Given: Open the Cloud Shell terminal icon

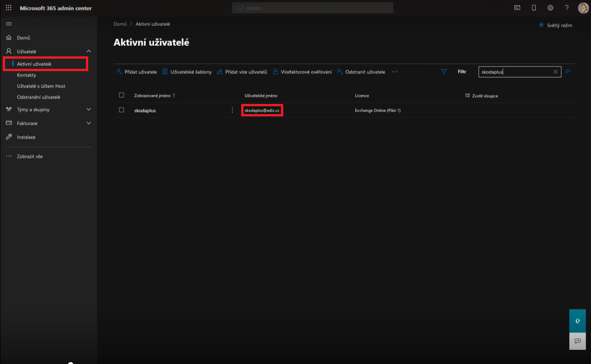Looking at the screenshot, I should (517, 8).
